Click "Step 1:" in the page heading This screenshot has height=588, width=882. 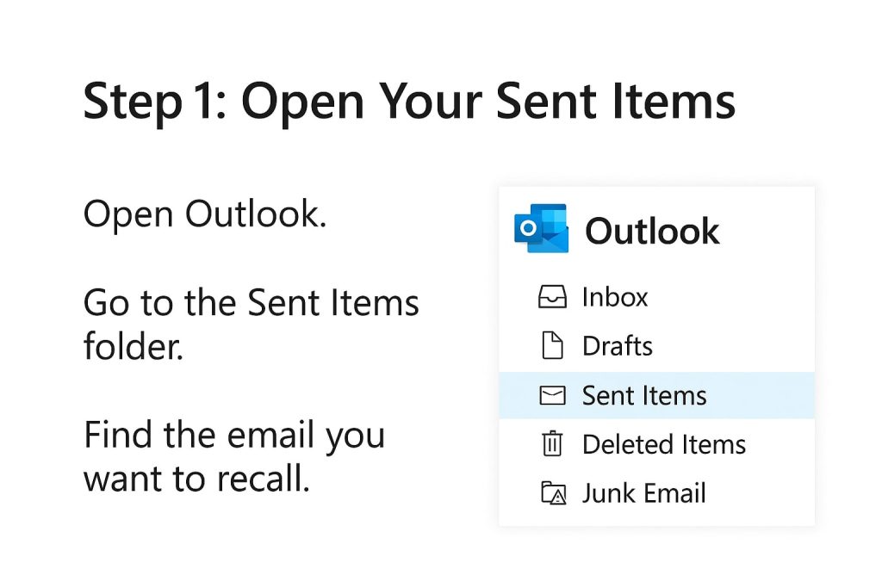click(153, 103)
